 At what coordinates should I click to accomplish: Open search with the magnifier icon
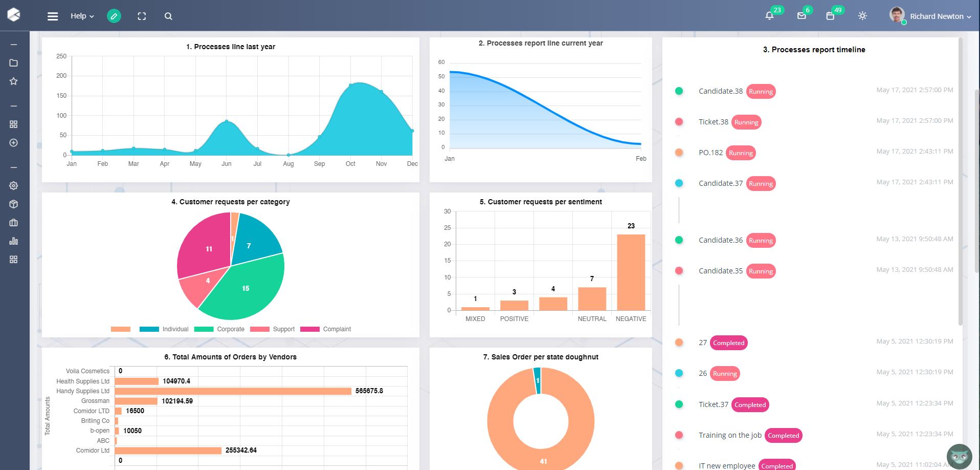click(168, 16)
